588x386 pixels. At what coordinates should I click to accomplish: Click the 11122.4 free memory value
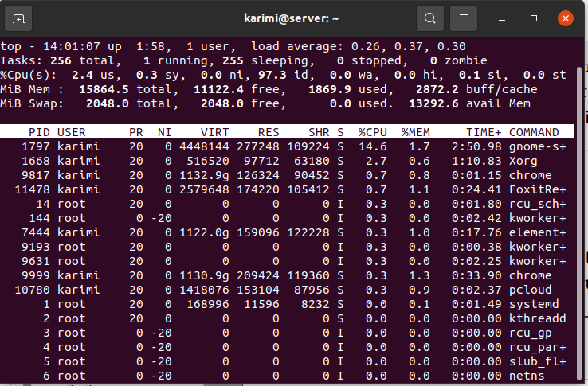(218, 89)
